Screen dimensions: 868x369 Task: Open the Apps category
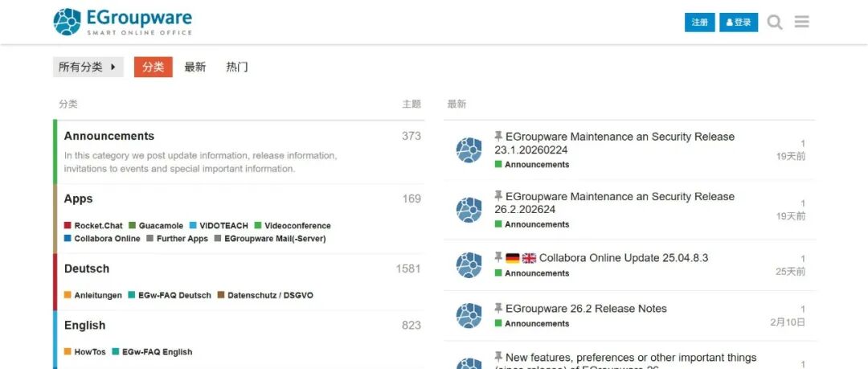[78, 199]
